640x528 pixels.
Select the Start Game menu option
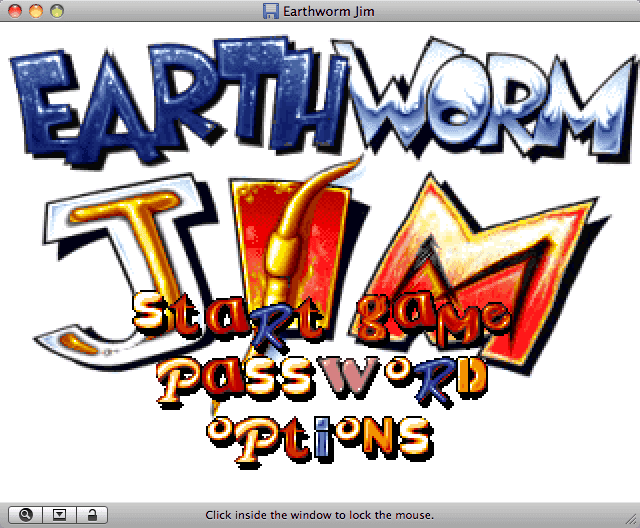(x=321, y=320)
